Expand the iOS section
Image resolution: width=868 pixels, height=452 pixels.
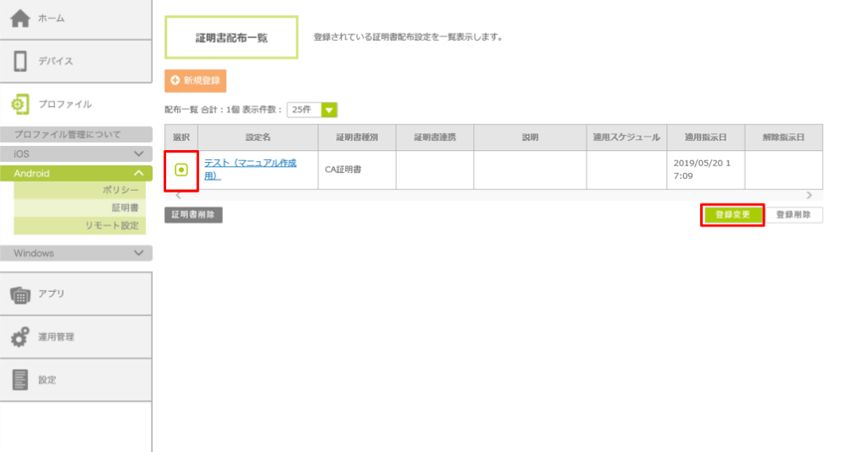tap(76, 153)
